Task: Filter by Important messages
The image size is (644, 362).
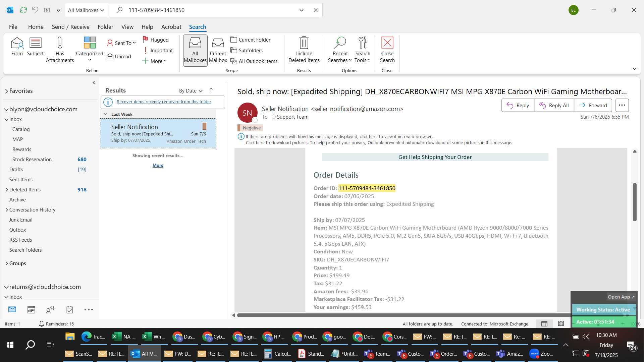Action: click(158, 50)
